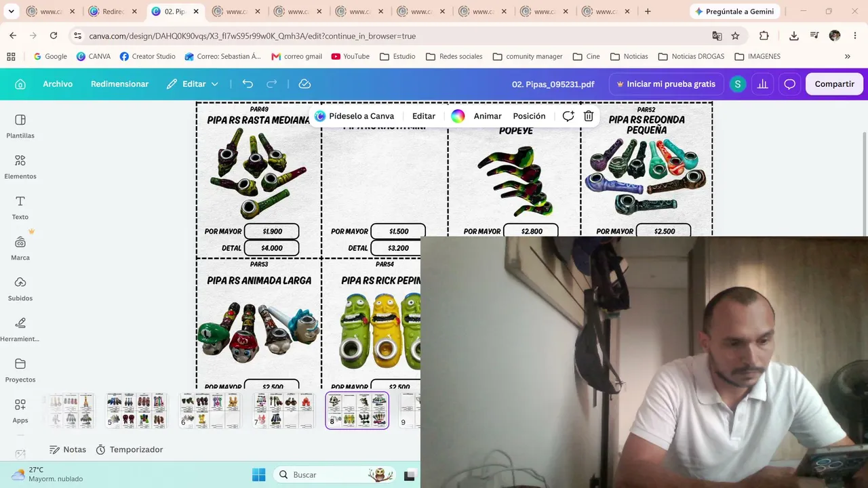Click Posición in floating toolbar

point(529,116)
